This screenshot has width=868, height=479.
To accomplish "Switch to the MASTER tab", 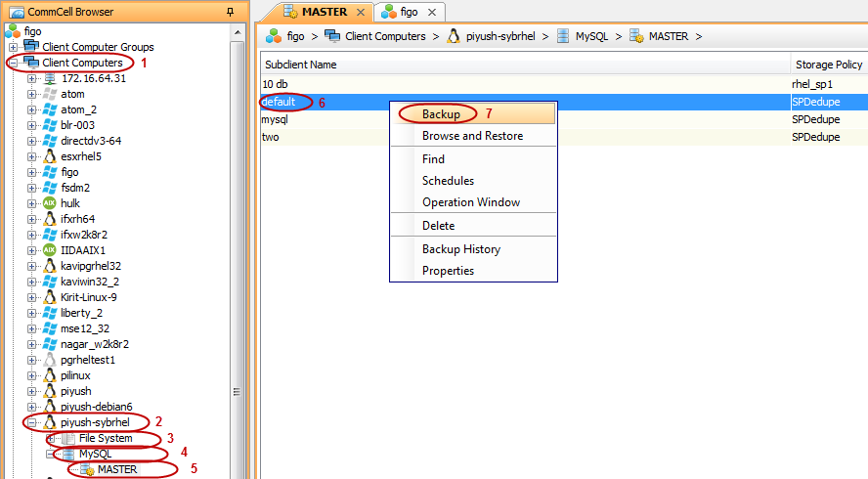I will click(x=325, y=12).
